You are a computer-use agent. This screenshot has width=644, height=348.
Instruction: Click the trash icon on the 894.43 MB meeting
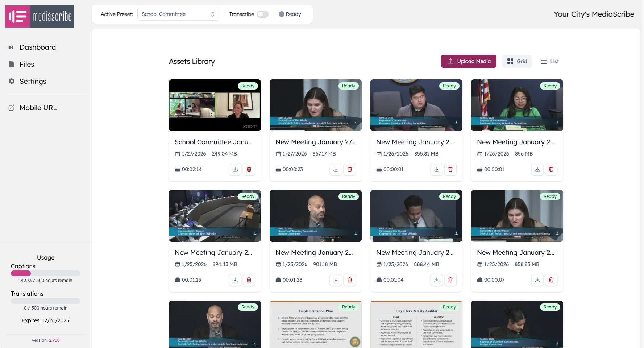coord(249,280)
